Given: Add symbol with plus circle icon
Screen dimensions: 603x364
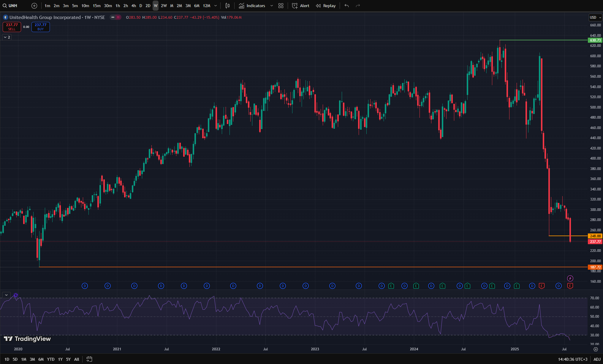Looking at the screenshot, I should click(x=34, y=6).
